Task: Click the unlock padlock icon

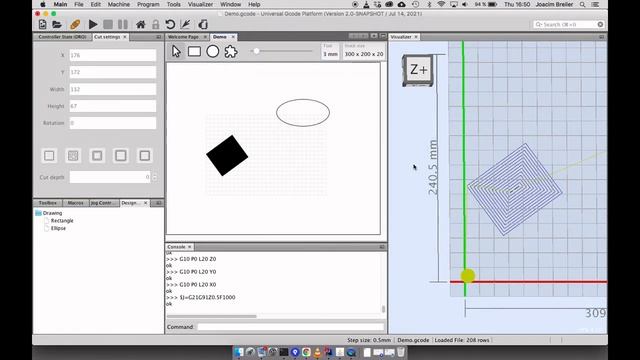Action: (x=156, y=24)
